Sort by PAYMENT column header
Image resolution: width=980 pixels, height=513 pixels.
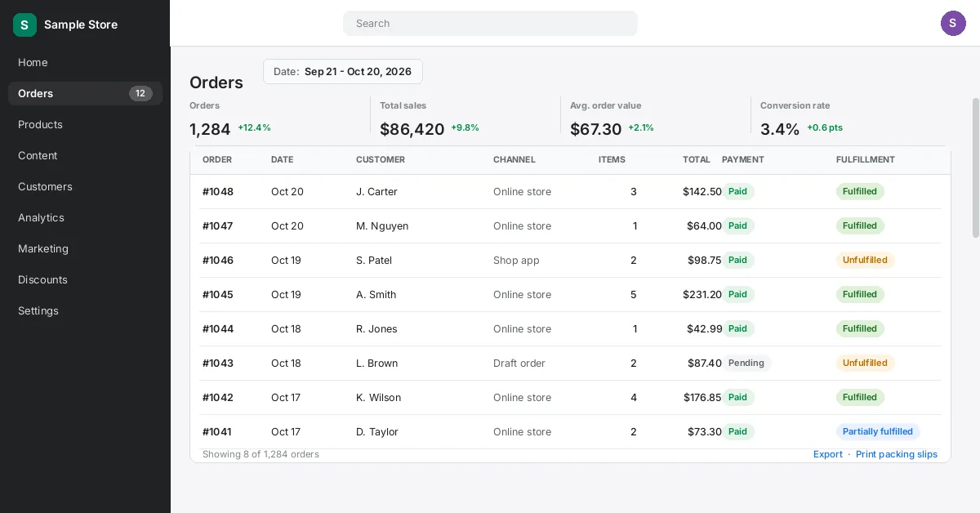point(743,159)
